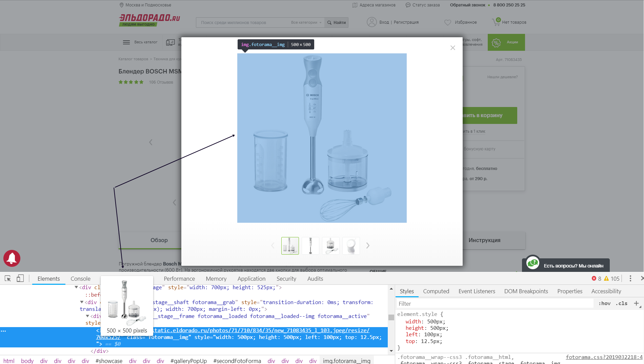Select the inspect element picker icon

tap(8, 278)
